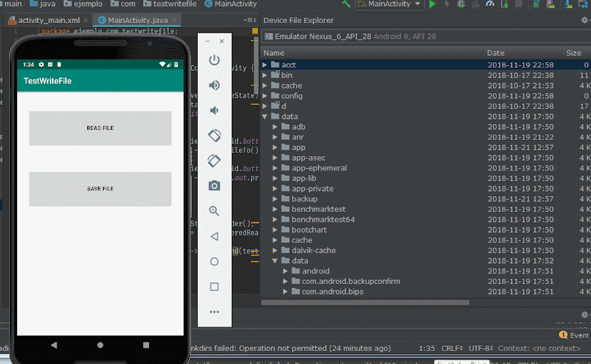Viewport: 591px width, 364px height.
Task: Click Apply Changes lightning icon
Action: pos(447,4)
